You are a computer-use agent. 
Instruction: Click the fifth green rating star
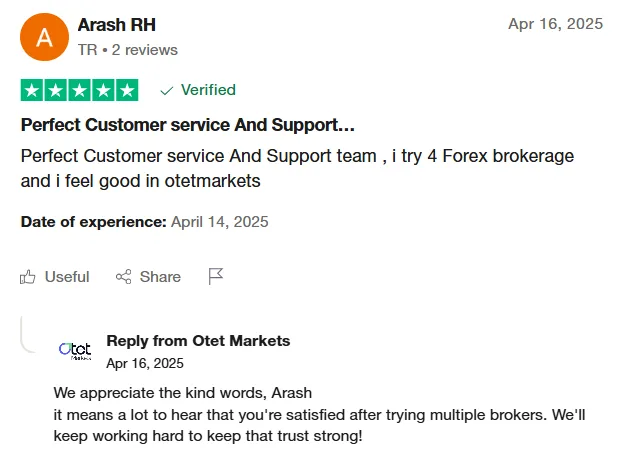127,90
